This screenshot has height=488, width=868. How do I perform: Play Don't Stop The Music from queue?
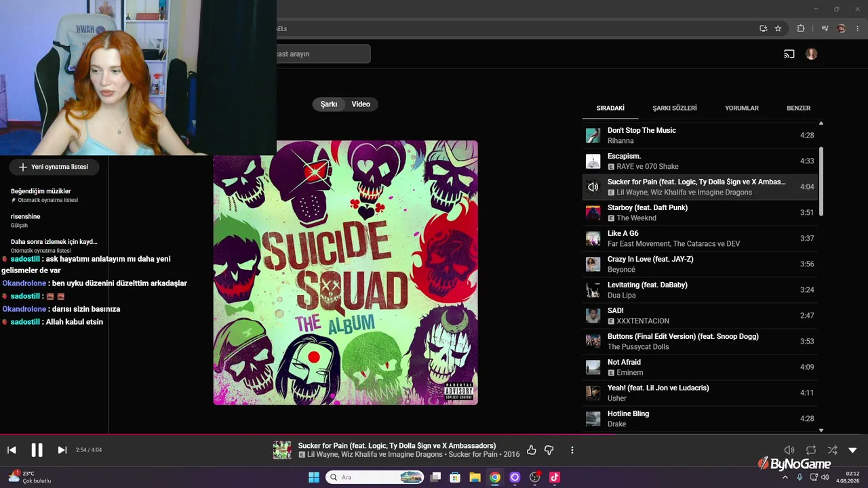click(x=700, y=136)
